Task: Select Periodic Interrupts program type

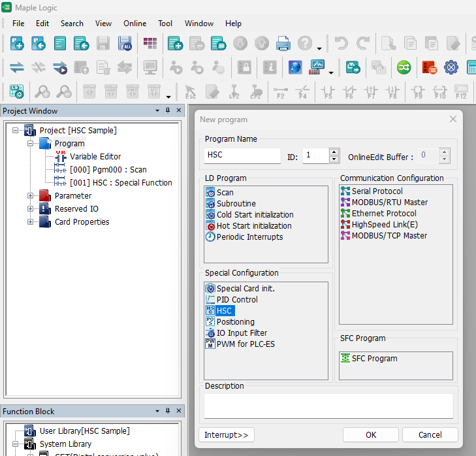Action: (249, 236)
